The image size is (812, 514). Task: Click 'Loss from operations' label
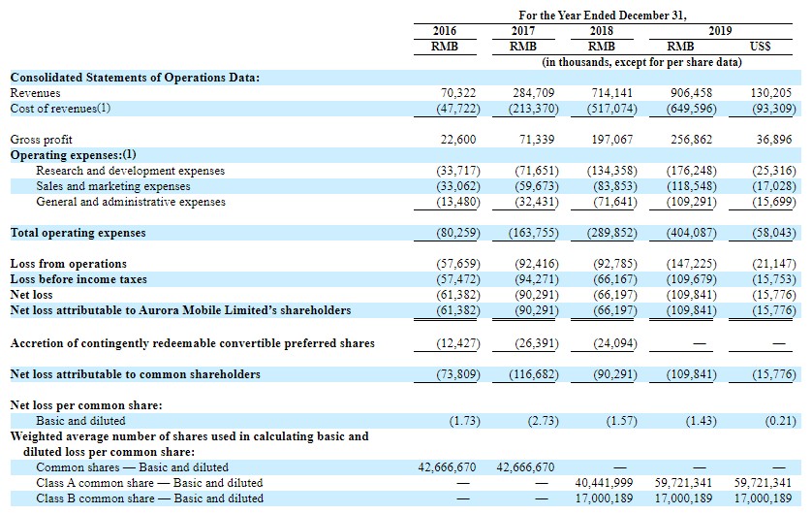69,264
